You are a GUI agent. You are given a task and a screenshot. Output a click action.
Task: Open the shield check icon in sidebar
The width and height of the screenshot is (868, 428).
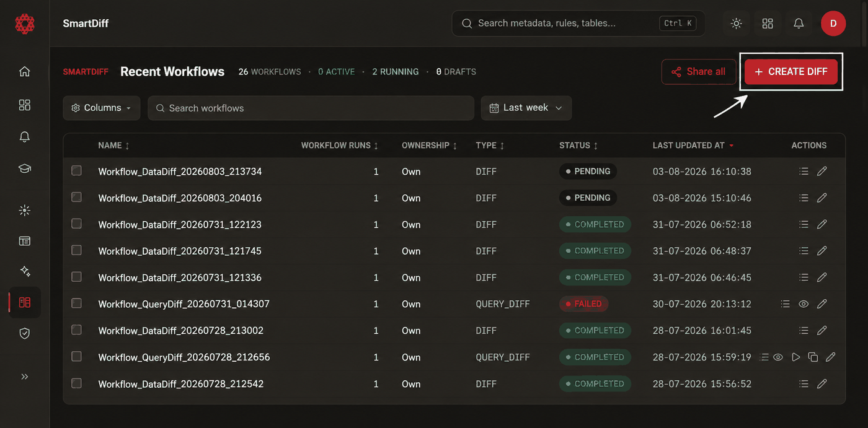[x=25, y=333]
